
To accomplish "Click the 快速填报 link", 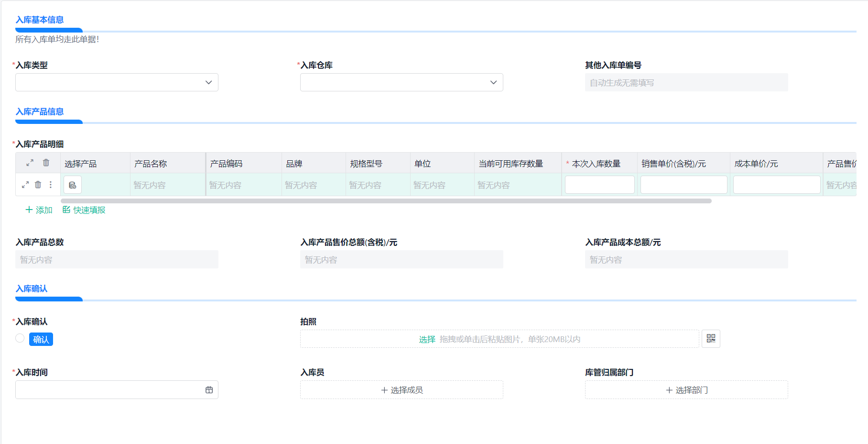I will tap(84, 210).
